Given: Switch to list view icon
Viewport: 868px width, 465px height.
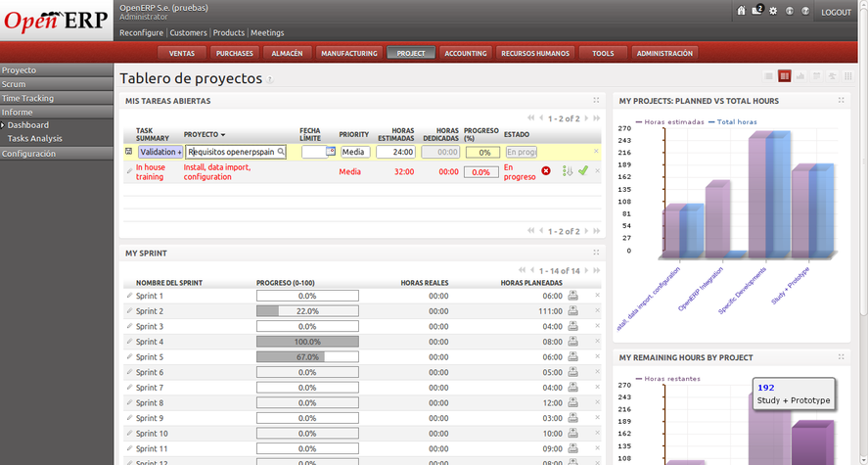Looking at the screenshot, I should point(768,76).
